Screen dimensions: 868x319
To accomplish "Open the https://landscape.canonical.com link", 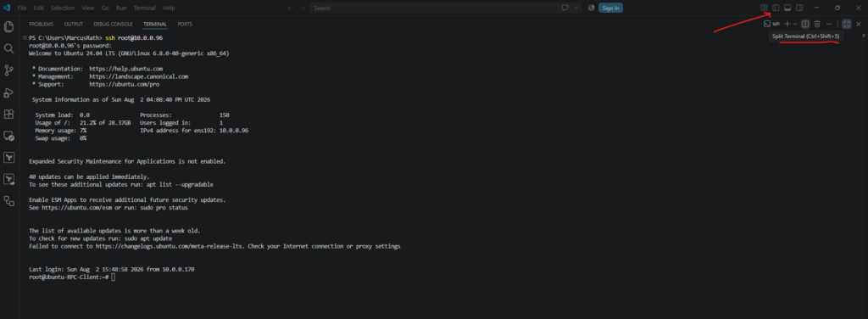I will (x=138, y=76).
